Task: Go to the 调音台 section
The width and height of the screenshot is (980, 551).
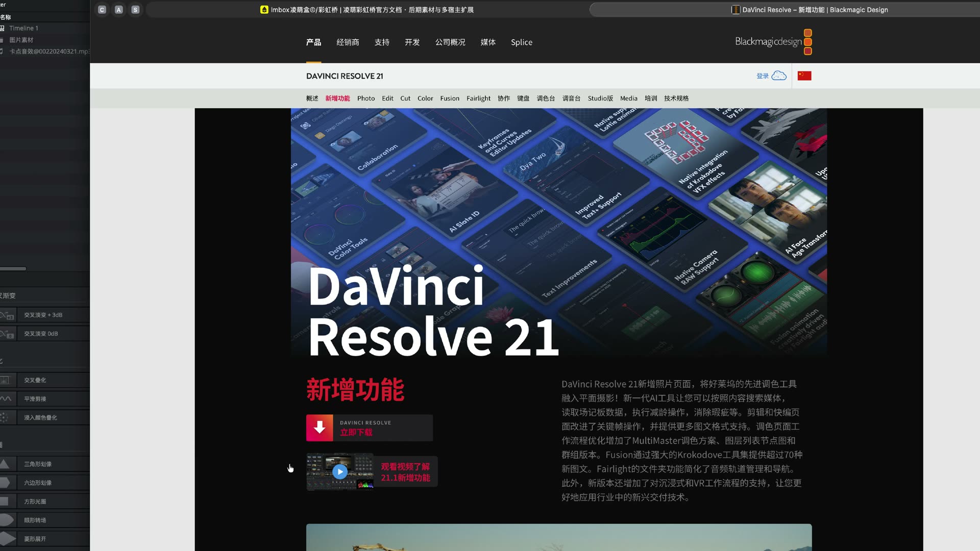Action: 571,98
